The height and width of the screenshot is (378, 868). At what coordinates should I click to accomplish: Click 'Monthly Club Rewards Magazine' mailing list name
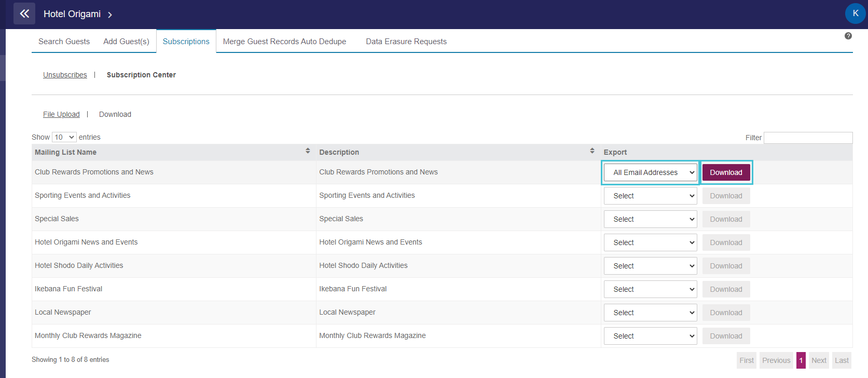(x=88, y=335)
